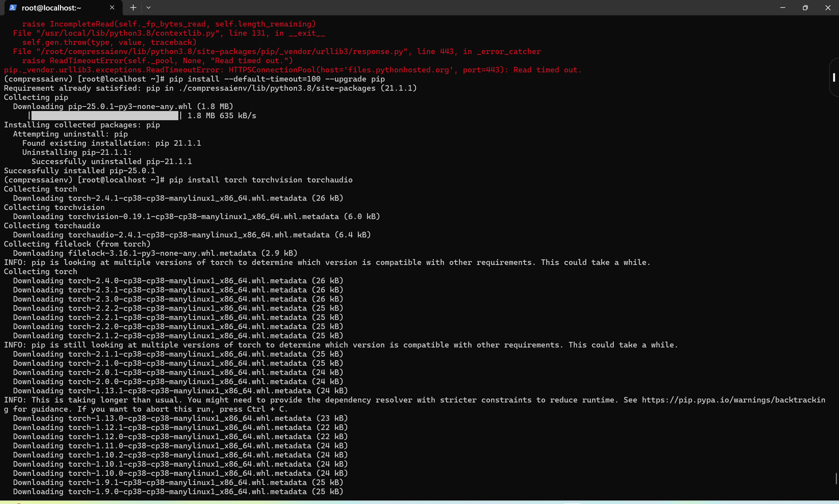Click the red ReadTimeoutError message line

click(292, 70)
